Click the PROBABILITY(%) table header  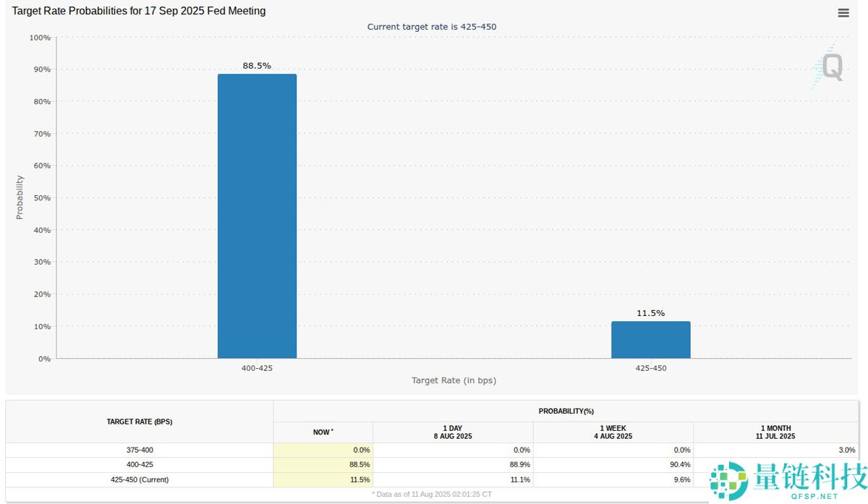pos(566,411)
